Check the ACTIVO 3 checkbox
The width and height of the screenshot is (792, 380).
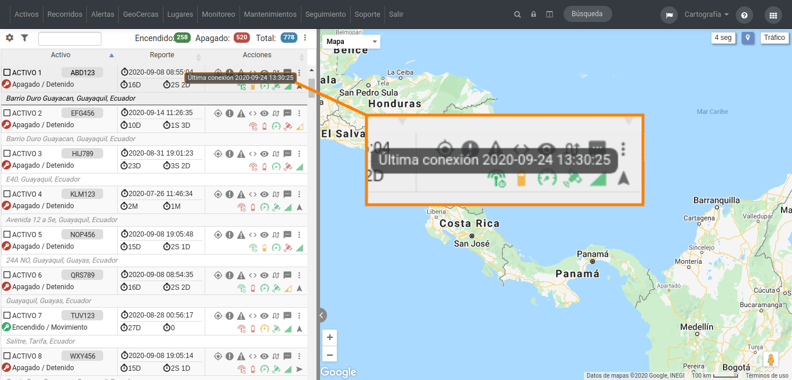click(x=7, y=154)
